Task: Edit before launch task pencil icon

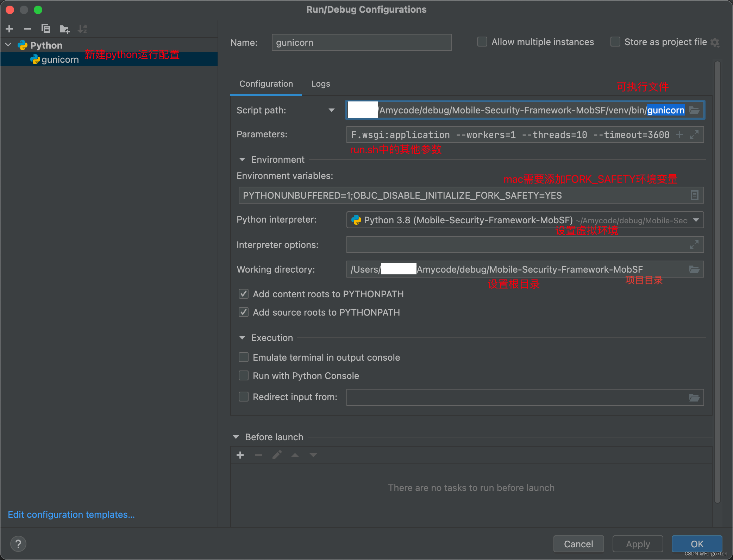Action: tap(277, 455)
